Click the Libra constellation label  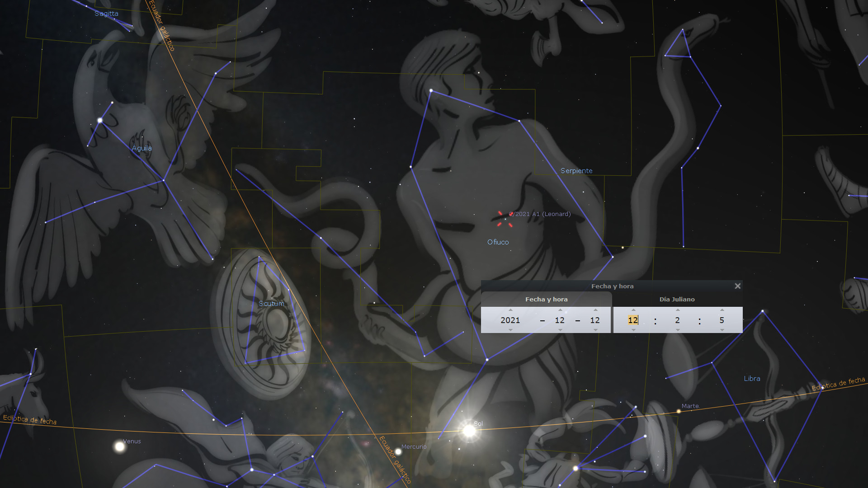pyautogui.click(x=752, y=379)
